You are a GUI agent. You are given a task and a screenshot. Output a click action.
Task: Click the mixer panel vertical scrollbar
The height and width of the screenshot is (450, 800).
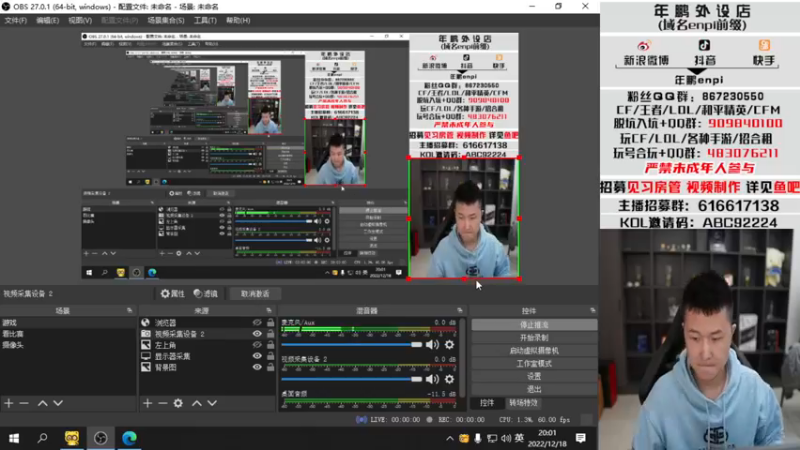[x=462, y=357]
